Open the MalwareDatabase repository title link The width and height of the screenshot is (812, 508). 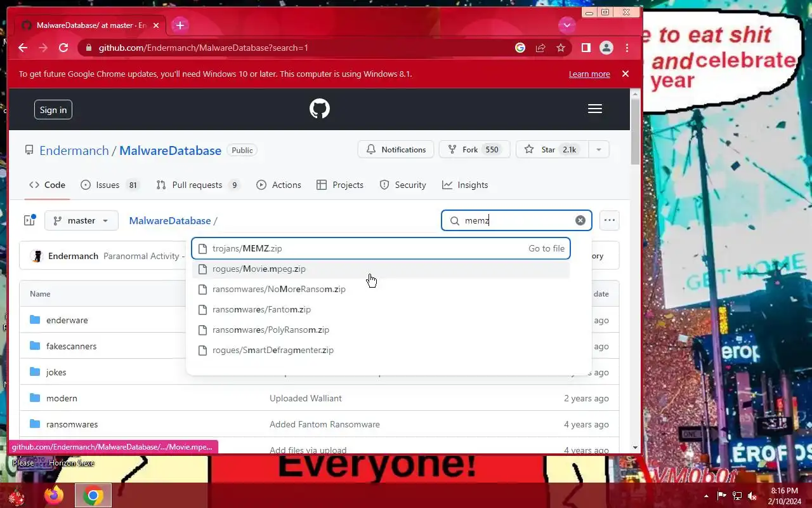170,150
